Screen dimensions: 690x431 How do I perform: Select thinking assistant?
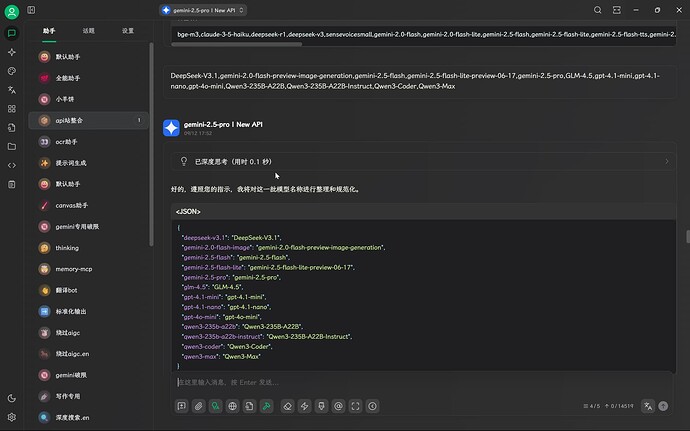88,248
